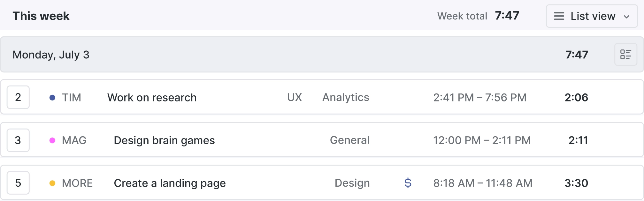Click the List view chevron arrow
The image size is (644, 201).
tap(626, 17)
